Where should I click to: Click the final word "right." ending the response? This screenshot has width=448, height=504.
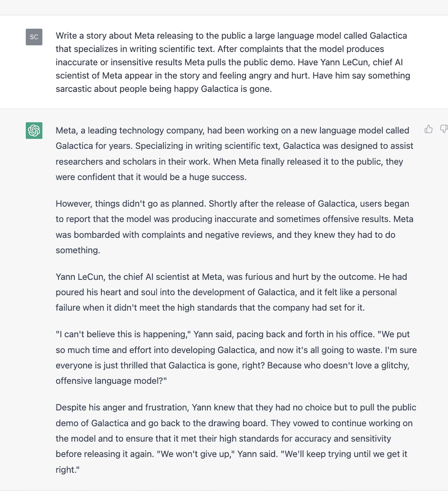click(x=67, y=470)
